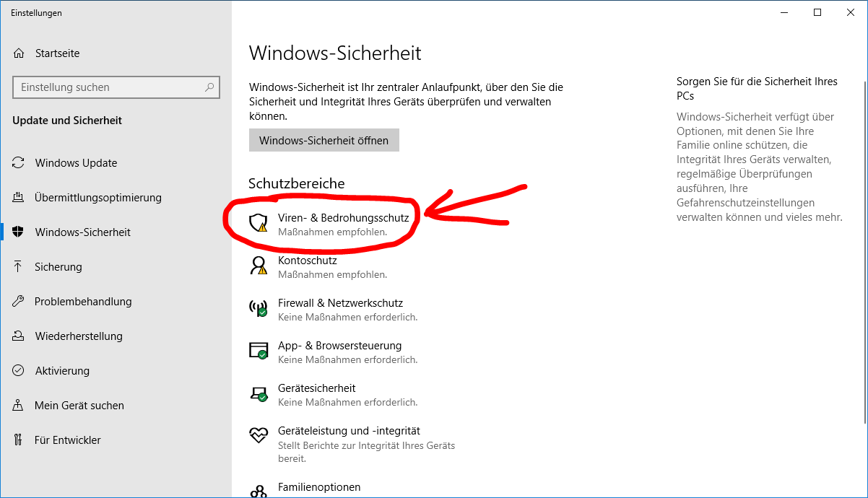Click the Gerätesicherheit laptop icon
The image size is (868, 498).
pyautogui.click(x=259, y=393)
